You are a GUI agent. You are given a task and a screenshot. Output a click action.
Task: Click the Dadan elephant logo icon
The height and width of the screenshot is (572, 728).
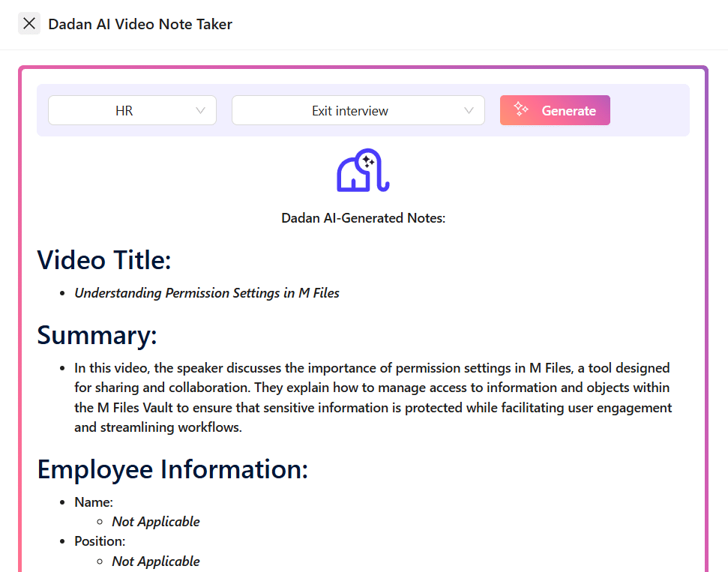(362, 171)
